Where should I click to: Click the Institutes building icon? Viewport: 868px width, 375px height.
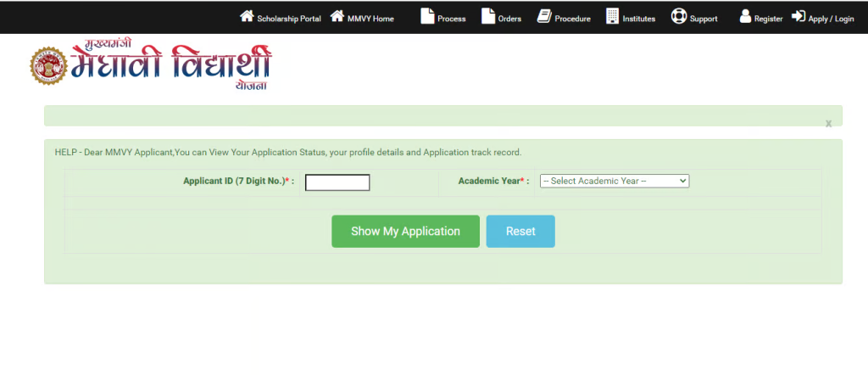pyautogui.click(x=612, y=16)
